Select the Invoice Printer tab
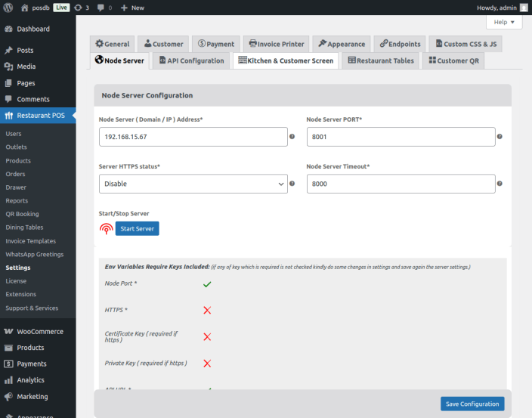This screenshot has height=418, width=532. [x=276, y=44]
